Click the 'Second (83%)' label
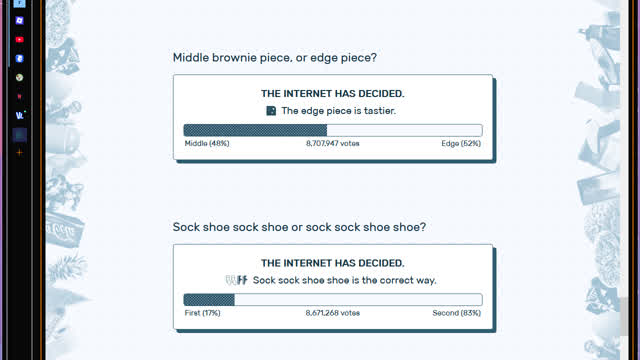640x360 pixels. click(x=456, y=313)
